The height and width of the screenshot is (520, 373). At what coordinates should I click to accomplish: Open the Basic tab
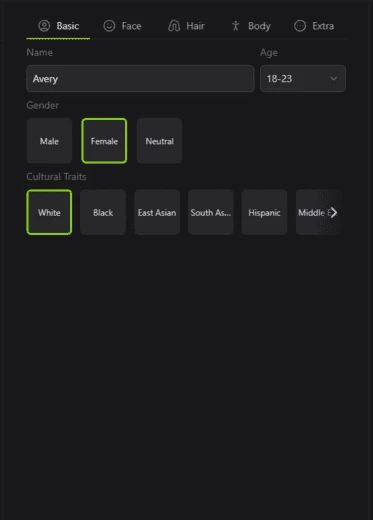pyautogui.click(x=58, y=26)
